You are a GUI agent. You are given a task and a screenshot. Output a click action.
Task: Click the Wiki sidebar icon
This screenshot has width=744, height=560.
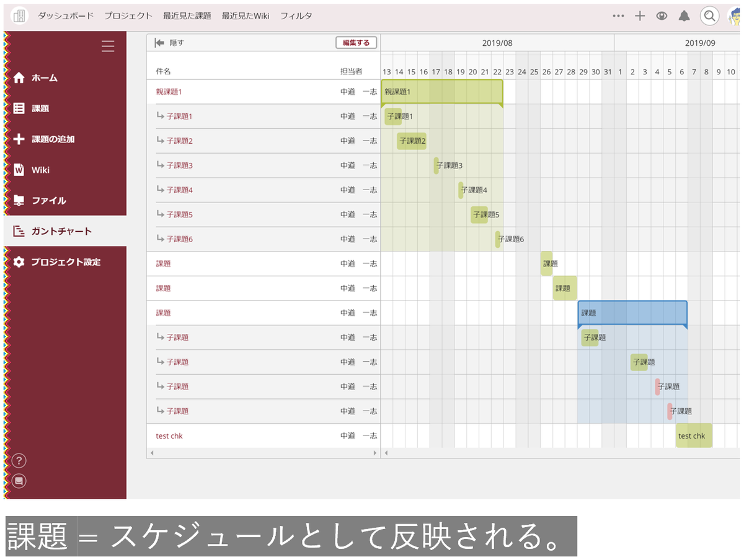coord(19,170)
